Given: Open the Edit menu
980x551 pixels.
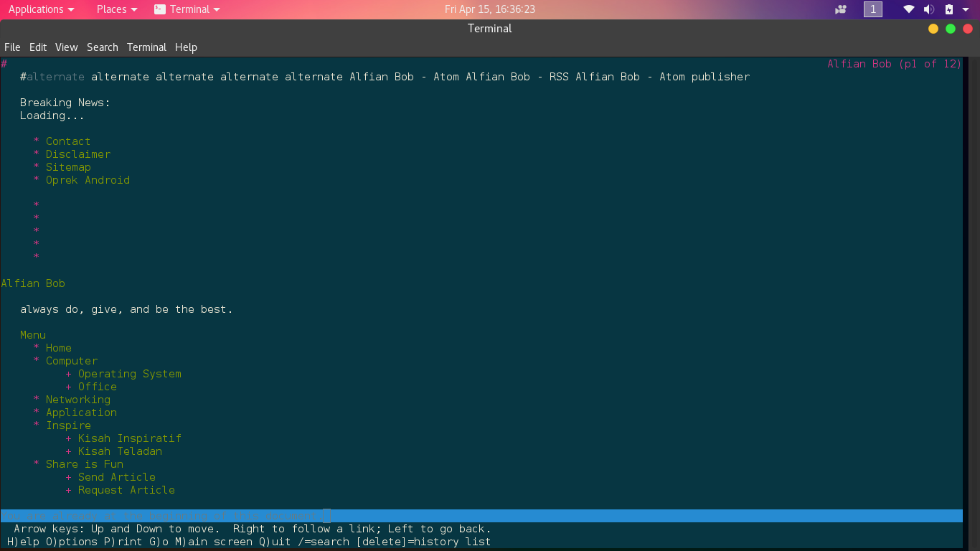Looking at the screenshot, I should tap(38, 47).
